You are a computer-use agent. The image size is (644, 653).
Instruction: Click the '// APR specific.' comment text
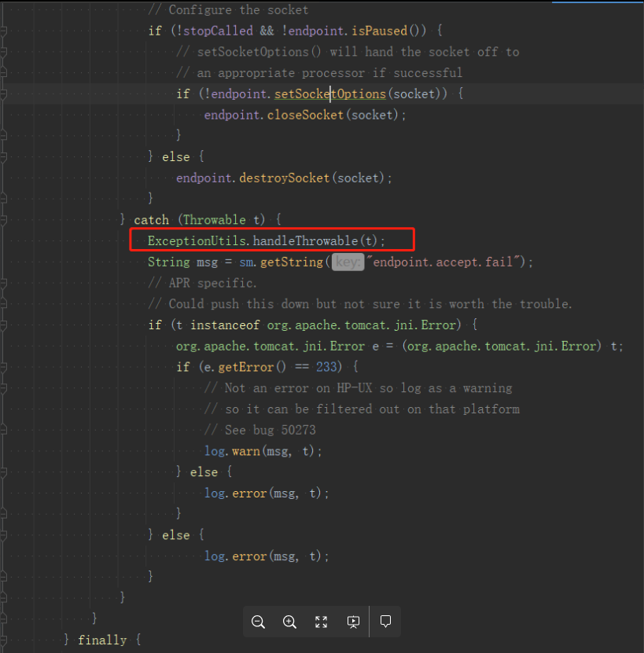pos(203,283)
